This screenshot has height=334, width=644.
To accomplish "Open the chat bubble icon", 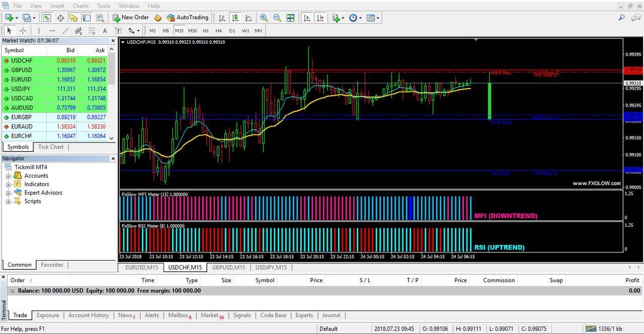I will coord(635,18).
